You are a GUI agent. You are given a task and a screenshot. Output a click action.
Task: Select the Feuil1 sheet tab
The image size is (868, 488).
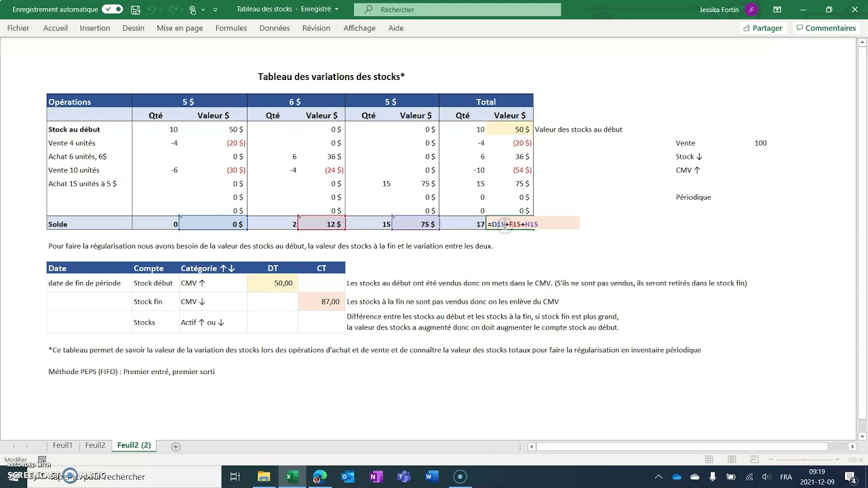62,445
